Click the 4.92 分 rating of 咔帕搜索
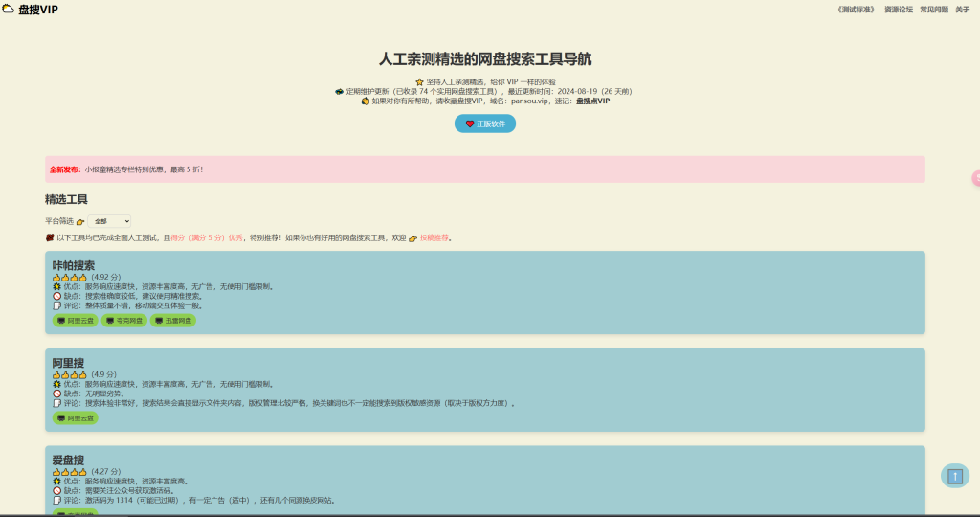Image resolution: width=980 pixels, height=517 pixels. pos(105,277)
